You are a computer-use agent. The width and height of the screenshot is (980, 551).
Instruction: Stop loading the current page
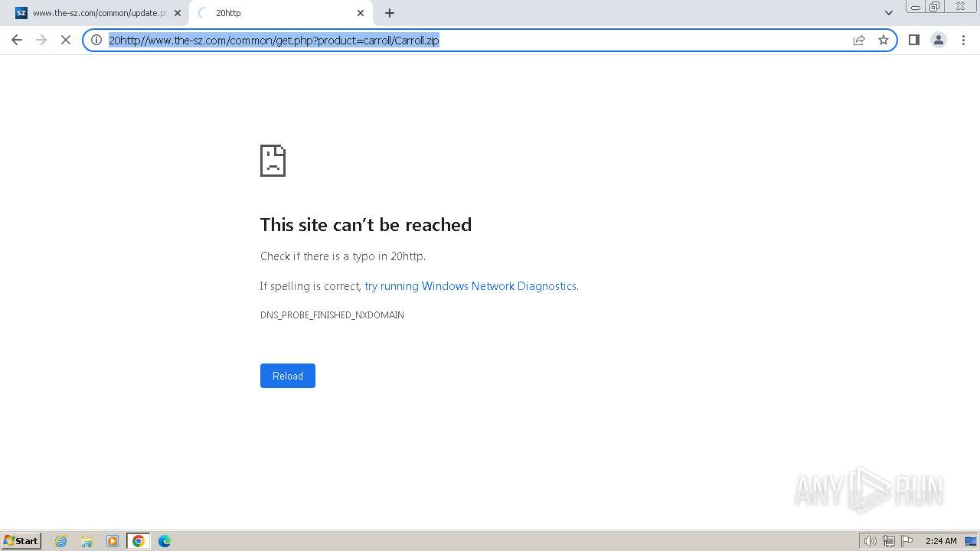[66, 40]
